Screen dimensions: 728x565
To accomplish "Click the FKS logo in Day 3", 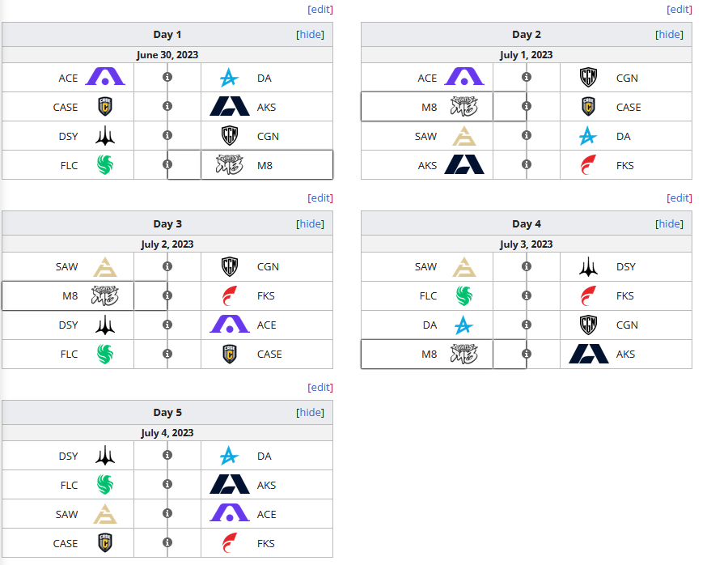I will [x=230, y=295].
